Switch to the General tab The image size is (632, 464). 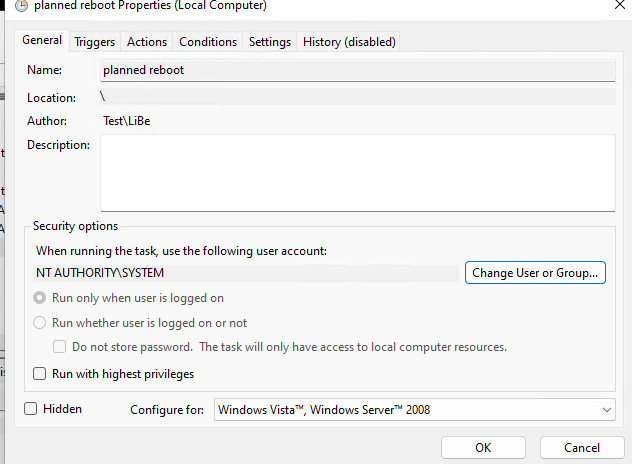(x=42, y=41)
